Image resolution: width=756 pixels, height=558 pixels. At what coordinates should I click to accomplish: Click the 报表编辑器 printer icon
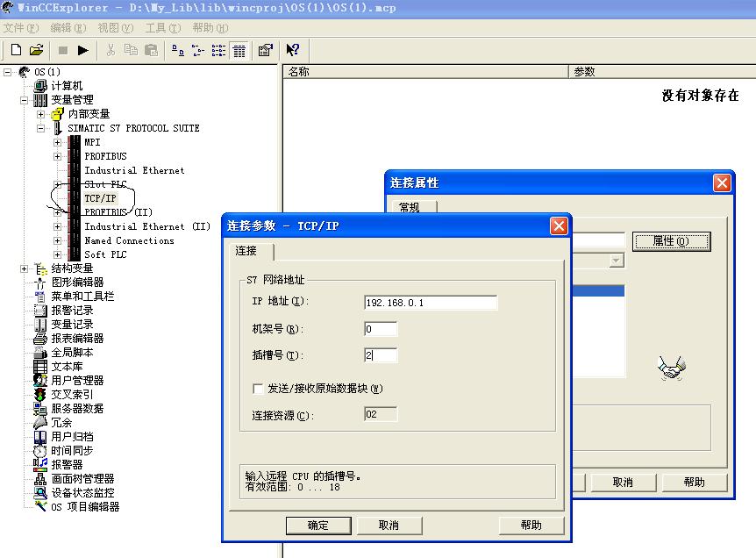coord(40,339)
